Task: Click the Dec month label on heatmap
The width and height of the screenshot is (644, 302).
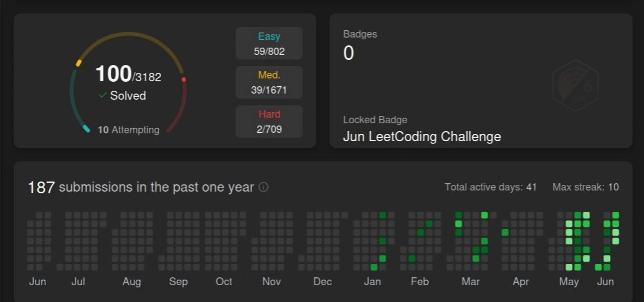Action: click(322, 281)
